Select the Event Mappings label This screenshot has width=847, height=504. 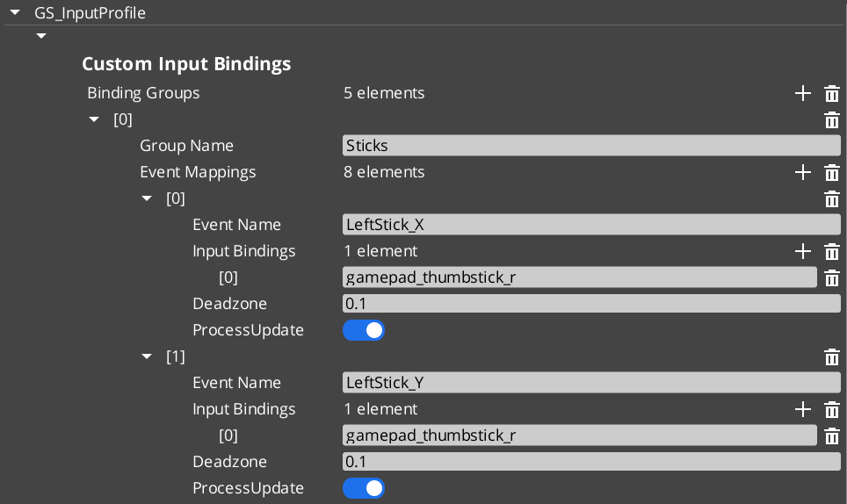[x=198, y=173]
